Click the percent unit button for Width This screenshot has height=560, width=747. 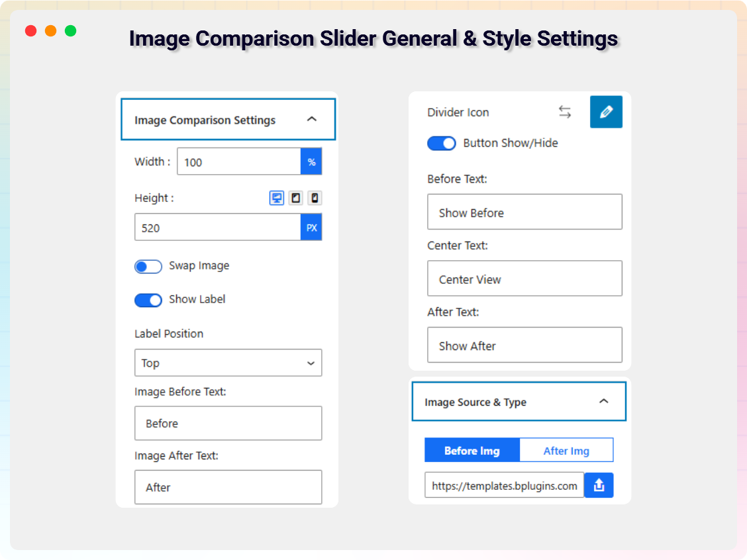pos(311,161)
